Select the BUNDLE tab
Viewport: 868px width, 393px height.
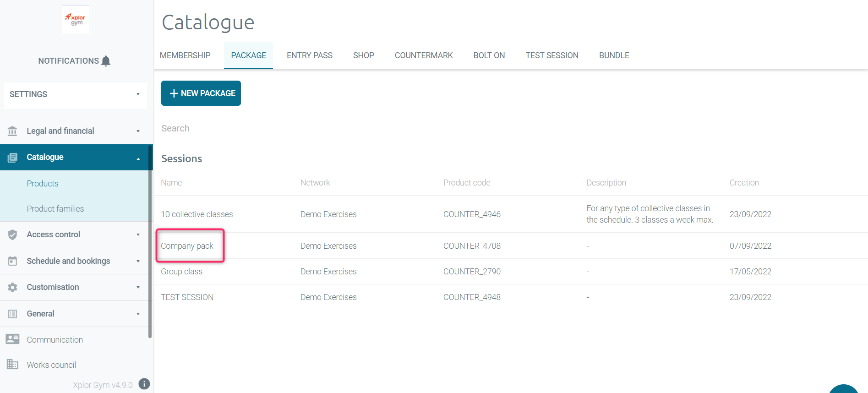614,55
